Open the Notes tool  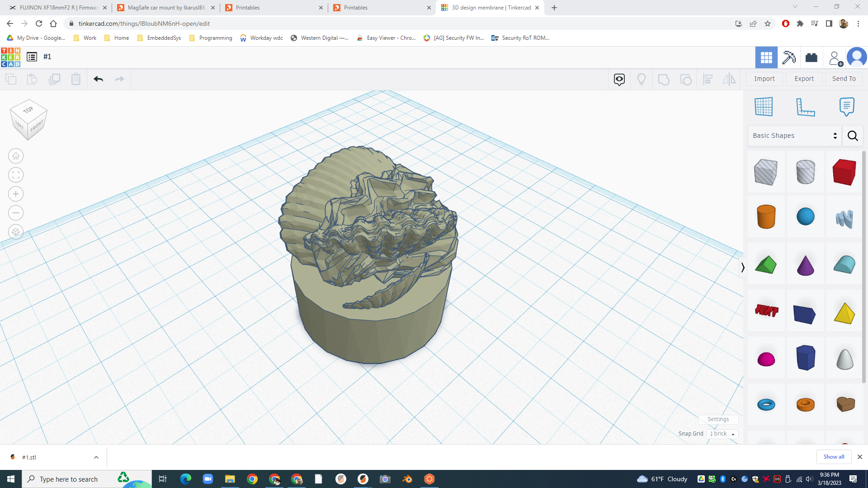(847, 107)
